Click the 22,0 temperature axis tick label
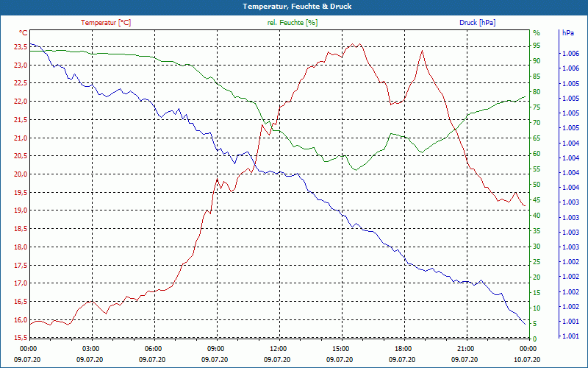Screen dimensions: 588x368 (21, 102)
